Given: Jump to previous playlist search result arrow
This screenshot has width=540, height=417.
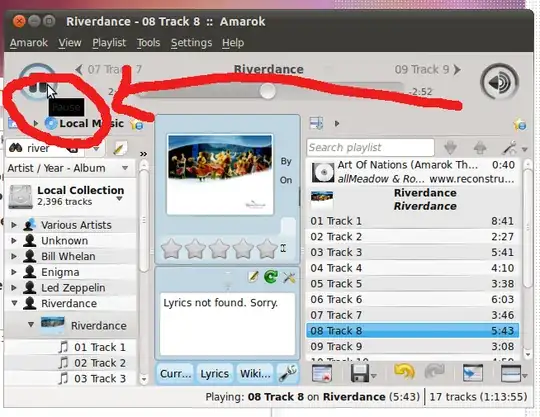Looking at the screenshot, I should 480,148.
